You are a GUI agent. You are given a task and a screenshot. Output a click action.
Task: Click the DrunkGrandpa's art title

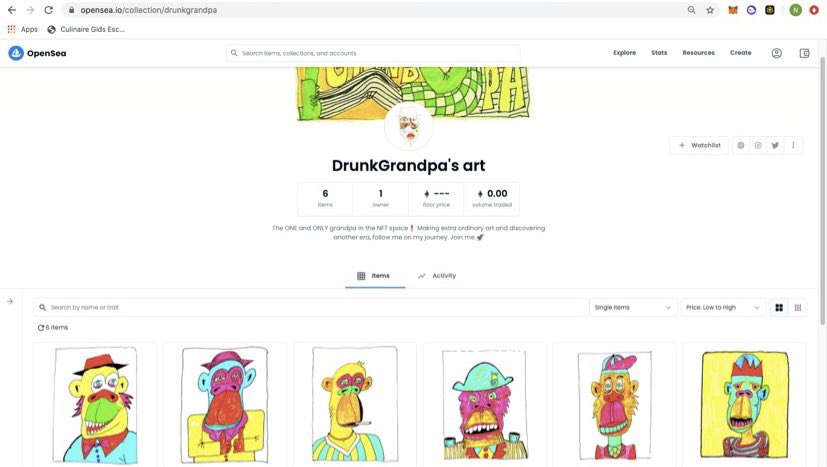click(x=409, y=166)
